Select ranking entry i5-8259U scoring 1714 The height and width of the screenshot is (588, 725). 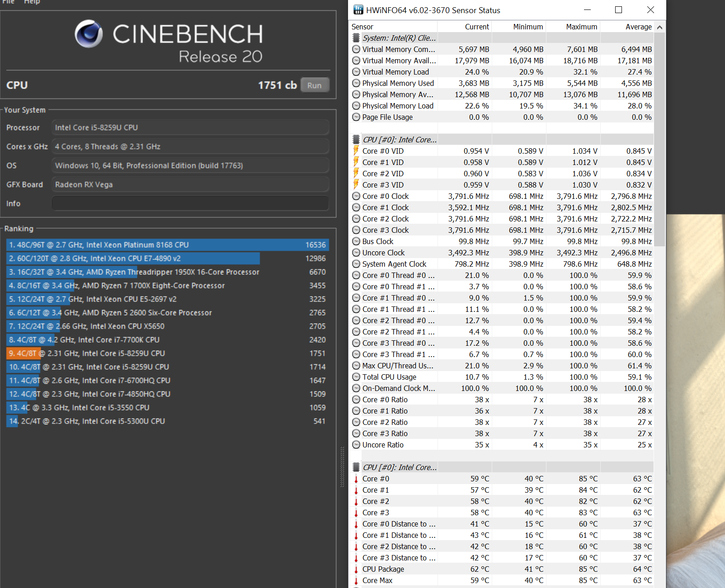167,367
